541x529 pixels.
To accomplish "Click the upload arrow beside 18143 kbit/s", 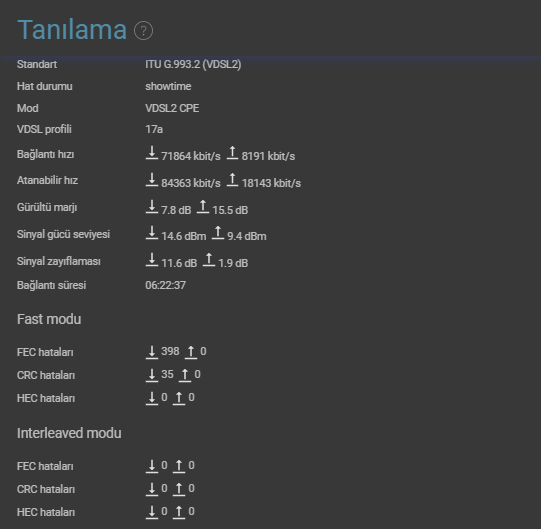I will pyautogui.click(x=232, y=180).
